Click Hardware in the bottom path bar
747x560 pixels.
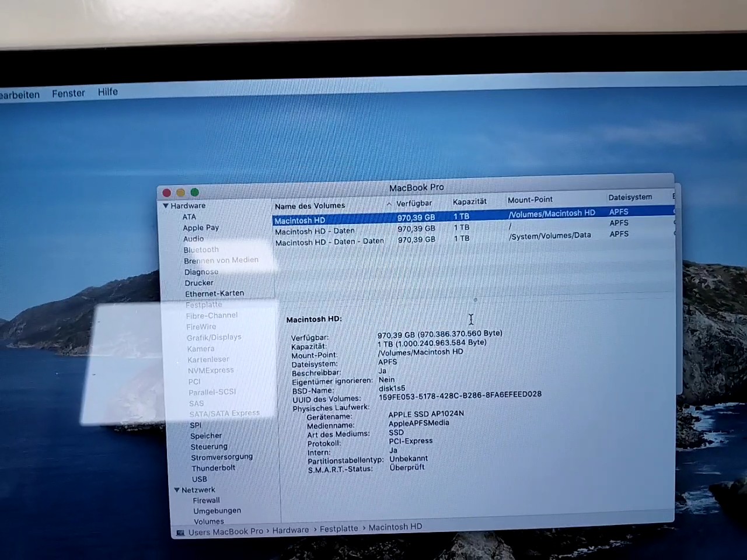[x=290, y=530]
